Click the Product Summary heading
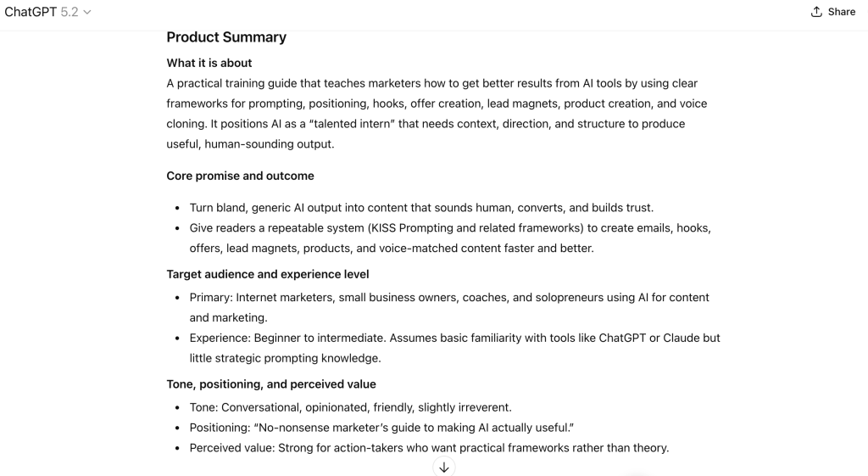This screenshot has height=476, width=868. point(226,37)
